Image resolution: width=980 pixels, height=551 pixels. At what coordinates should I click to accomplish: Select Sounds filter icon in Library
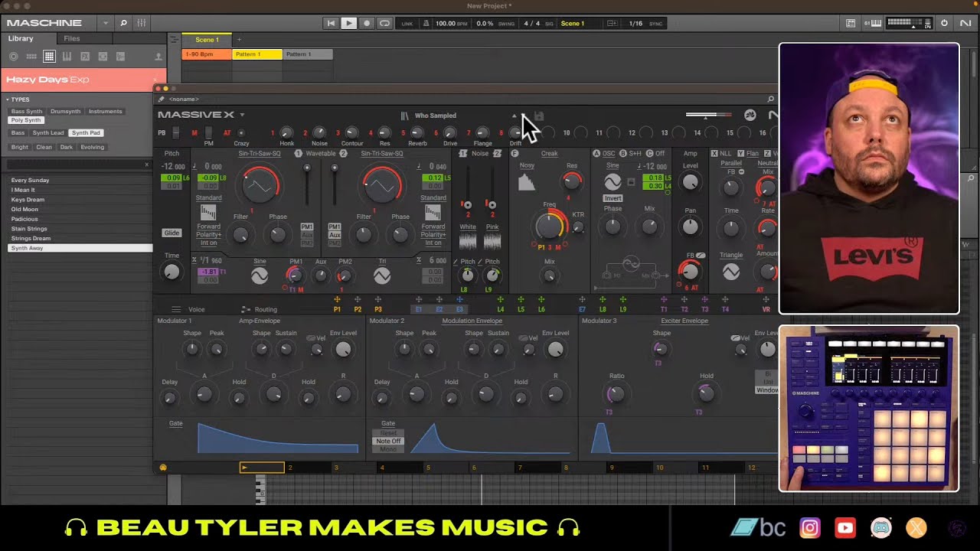click(x=49, y=57)
